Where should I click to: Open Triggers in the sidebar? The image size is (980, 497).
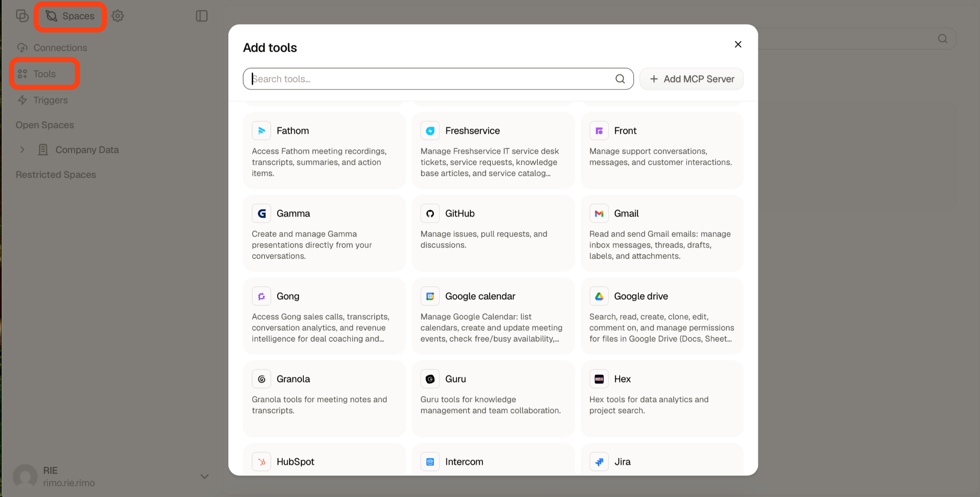(x=43, y=100)
